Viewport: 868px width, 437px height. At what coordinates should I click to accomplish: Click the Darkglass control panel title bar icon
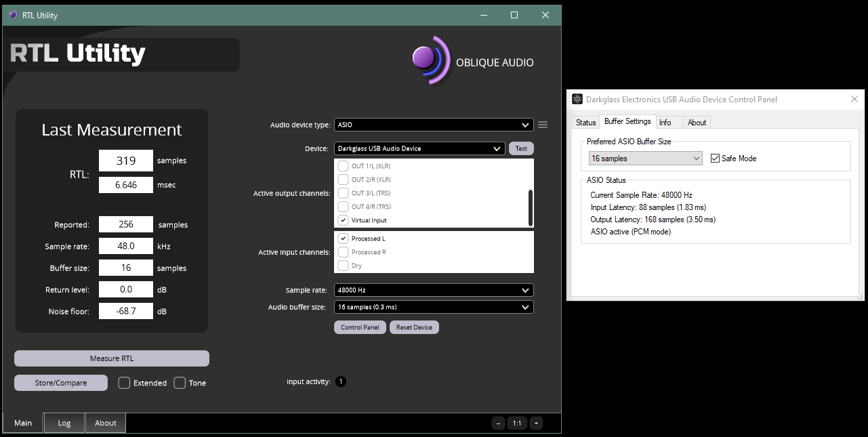click(x=577, y=100)
